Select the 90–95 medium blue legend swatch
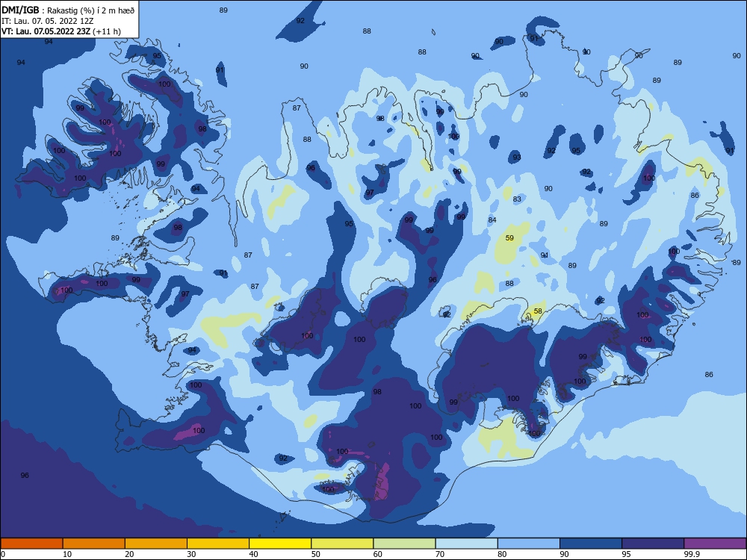Viewport: 747px width, 560px height. (591, 544)
